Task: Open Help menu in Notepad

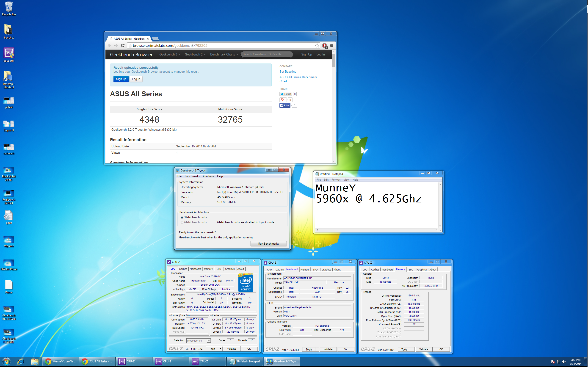Action: (x=355, y=180)
